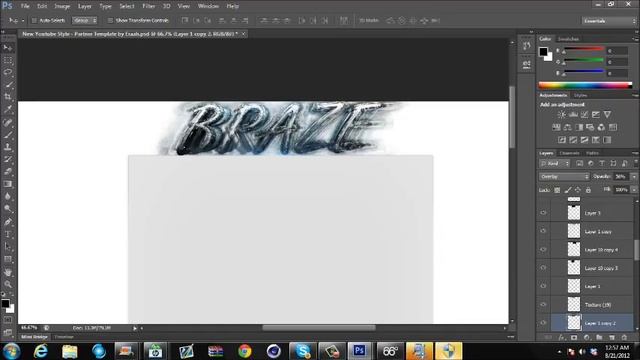
Task: Add a Curves adjustment
Action: [584, 115]
